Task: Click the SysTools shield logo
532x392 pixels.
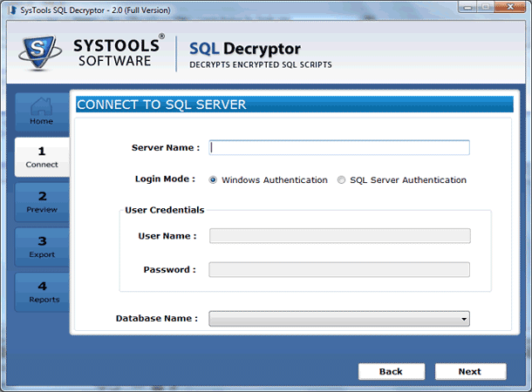Action: coord(40,52)
